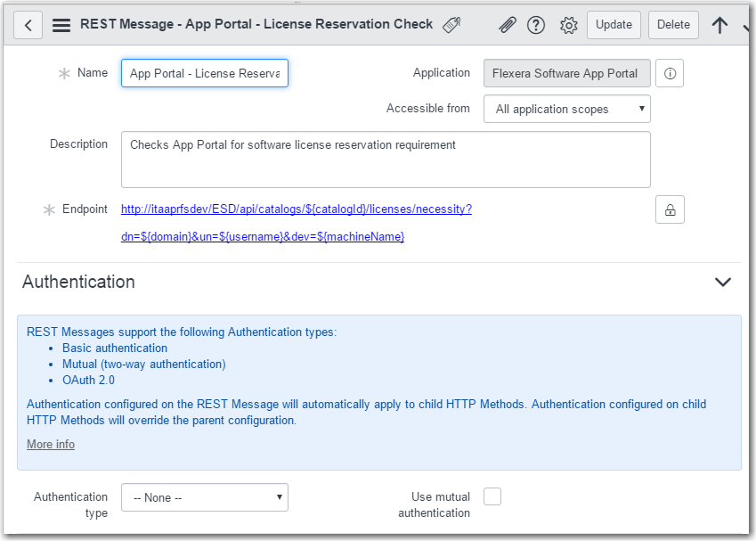This screenshot has height=541, width=756.
Task: Click the Delete button
Action: 673,25
